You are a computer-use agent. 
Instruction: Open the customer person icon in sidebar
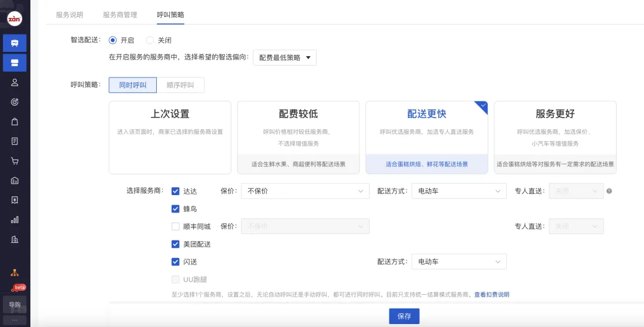click(15, 82)
